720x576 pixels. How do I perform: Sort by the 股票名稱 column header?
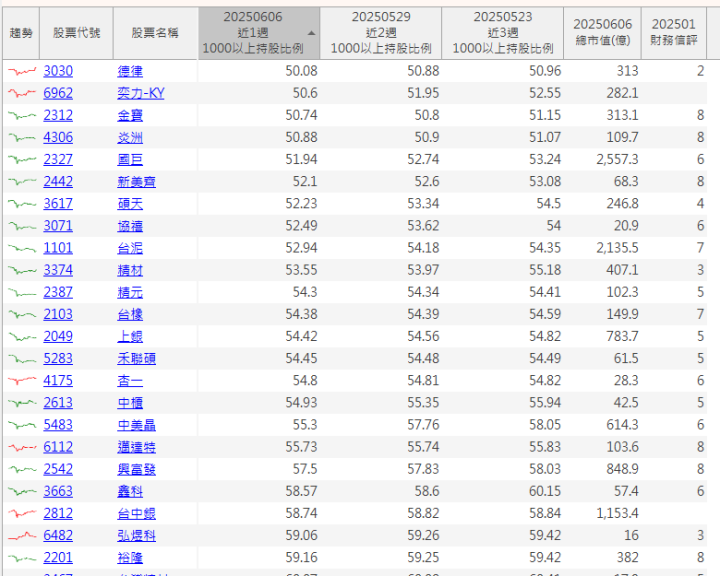pyautogui.click(x=155, y=33)
